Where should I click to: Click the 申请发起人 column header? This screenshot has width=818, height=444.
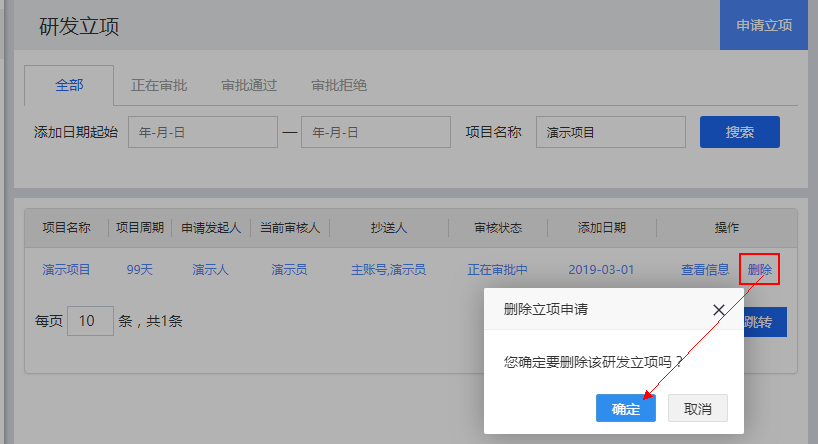click(x=211, y=227)
